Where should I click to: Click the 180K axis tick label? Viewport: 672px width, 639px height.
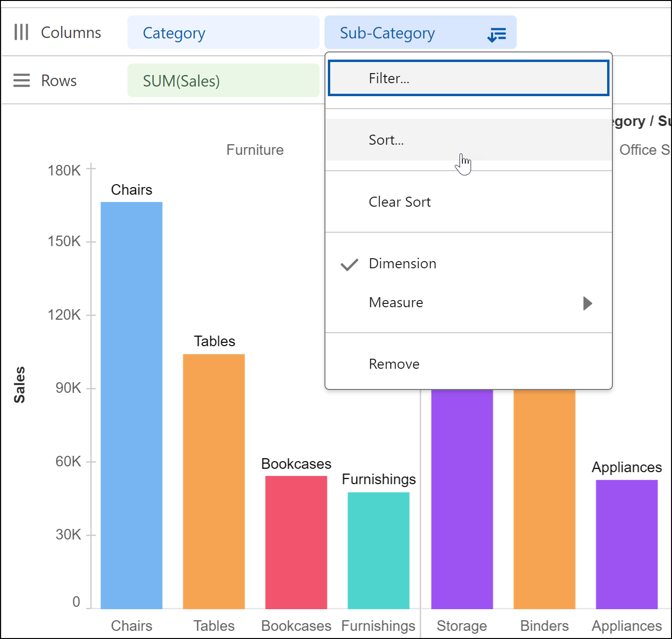click(x=64, y=171)
